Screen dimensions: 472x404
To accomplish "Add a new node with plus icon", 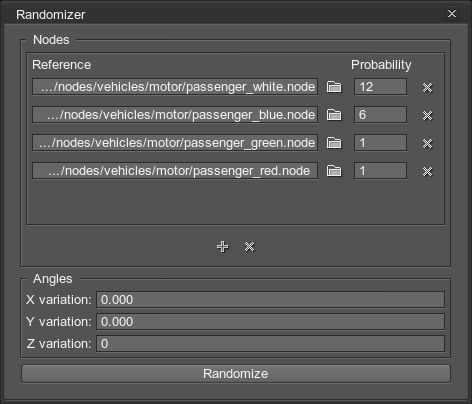I will click(x=223, y=247).
